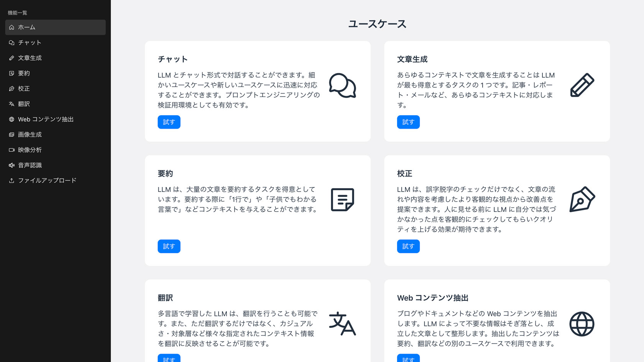Go to 校正 in the sidebar menu

(55, 88)
